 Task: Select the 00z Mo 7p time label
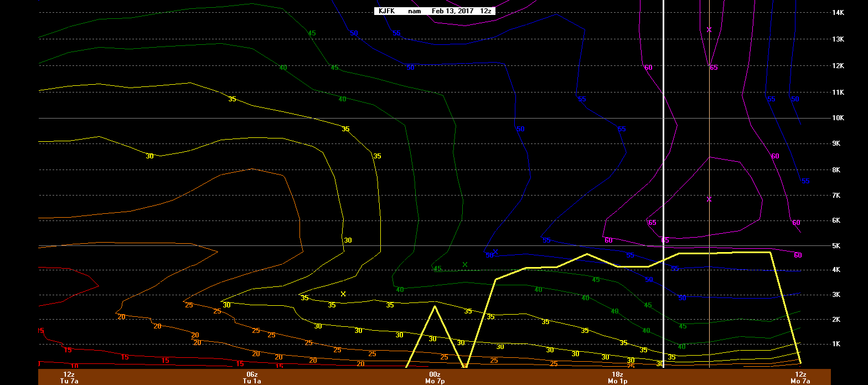pyautogui.click(x=435, y=377)
